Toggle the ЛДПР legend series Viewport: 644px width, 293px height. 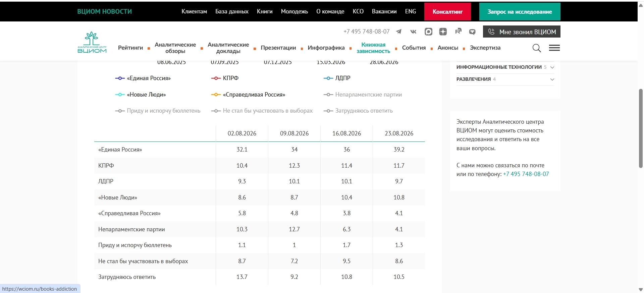[x=337, y=78]
